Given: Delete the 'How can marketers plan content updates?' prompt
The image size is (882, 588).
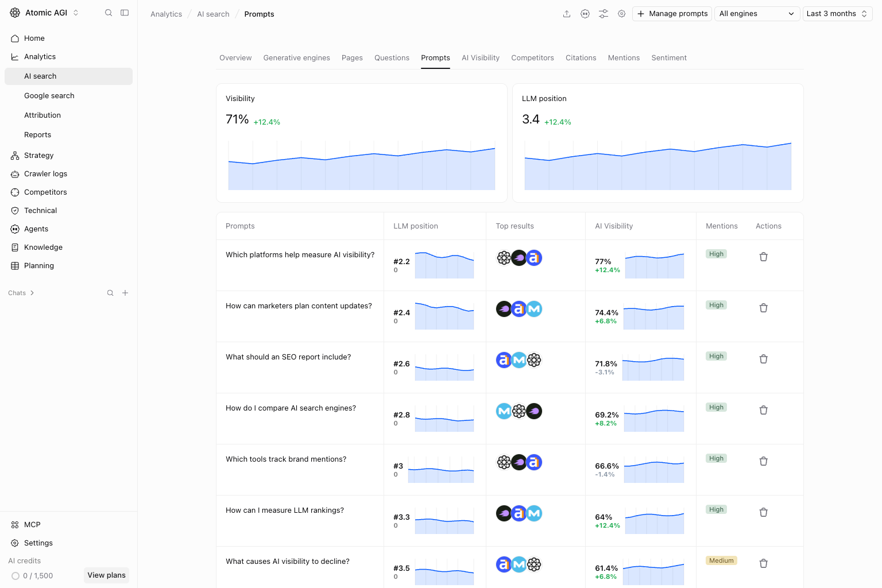Looking at the screenshot, I should [x=764, y=308].
